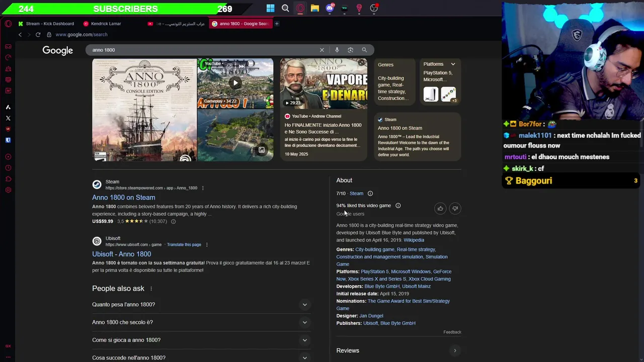Expand Platforms dropdown card
This screenshot has height=362, width=644.
(x=453, y=64)
